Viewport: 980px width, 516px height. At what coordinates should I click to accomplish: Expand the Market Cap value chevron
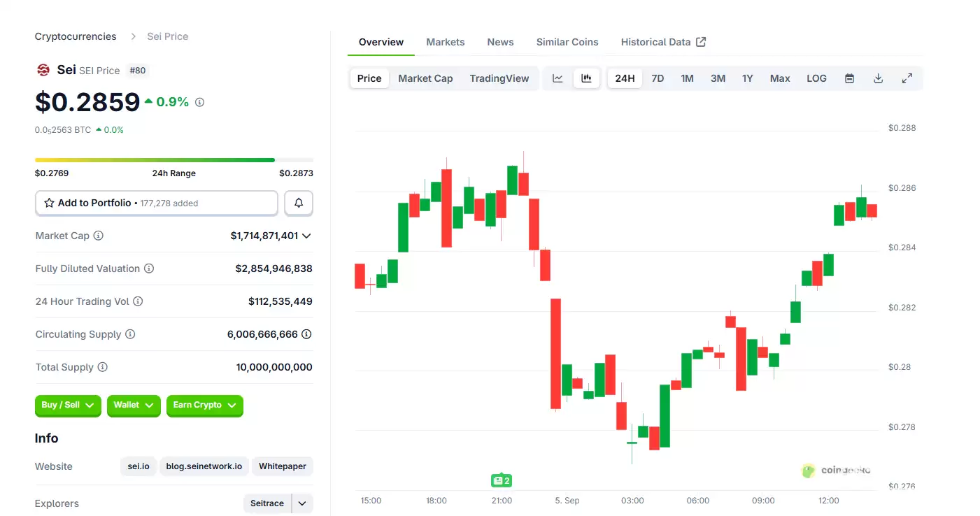pos(306,236)
